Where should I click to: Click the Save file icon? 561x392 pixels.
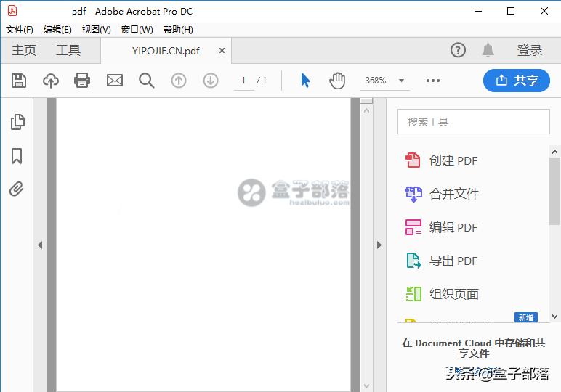click(19, 81)
